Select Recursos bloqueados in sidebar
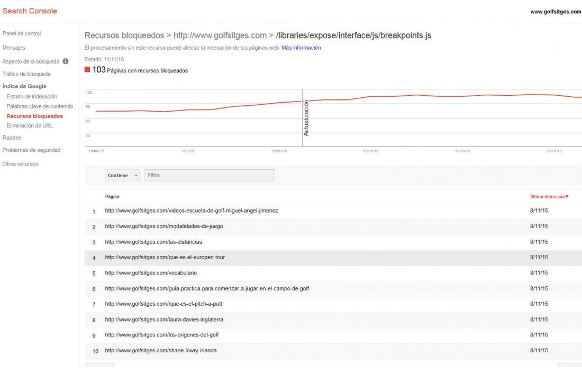Image resolution: width=582 pixels, height=392 pixels. (x=34, y=116)
